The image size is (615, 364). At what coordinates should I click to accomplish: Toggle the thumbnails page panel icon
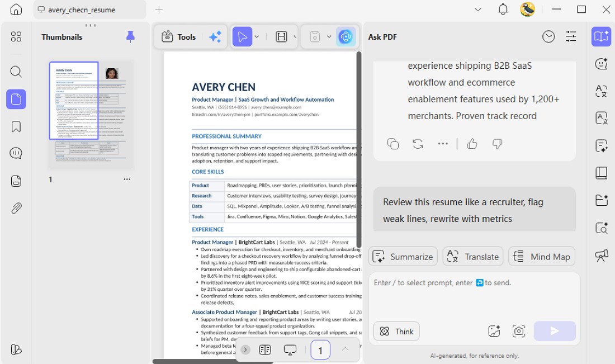(16, 99)
